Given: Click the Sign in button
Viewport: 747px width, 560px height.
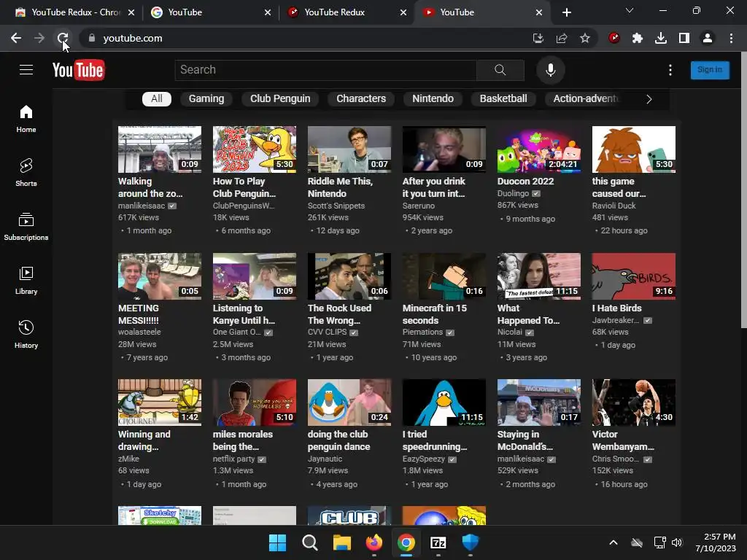Looking at the screenshot, I should [710, 70].
